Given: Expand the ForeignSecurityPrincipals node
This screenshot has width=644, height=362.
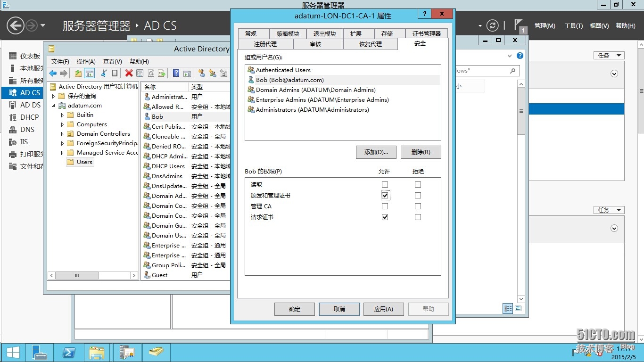Looking at the screenshot, I should [62, 143].
